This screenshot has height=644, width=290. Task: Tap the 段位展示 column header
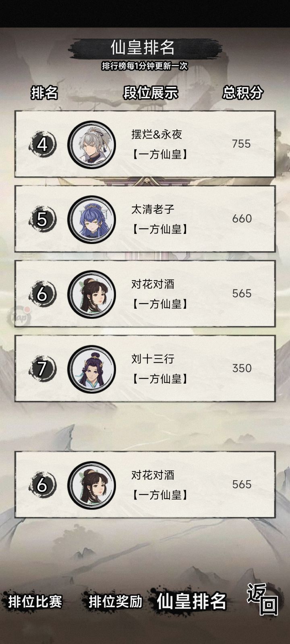151,93
